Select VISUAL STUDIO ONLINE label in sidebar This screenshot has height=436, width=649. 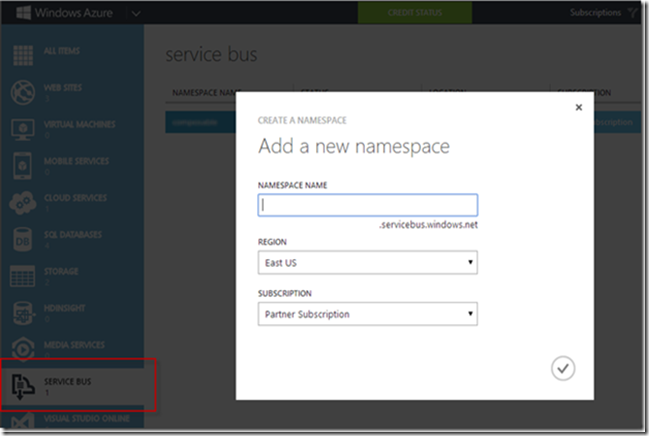coord(87,418)
